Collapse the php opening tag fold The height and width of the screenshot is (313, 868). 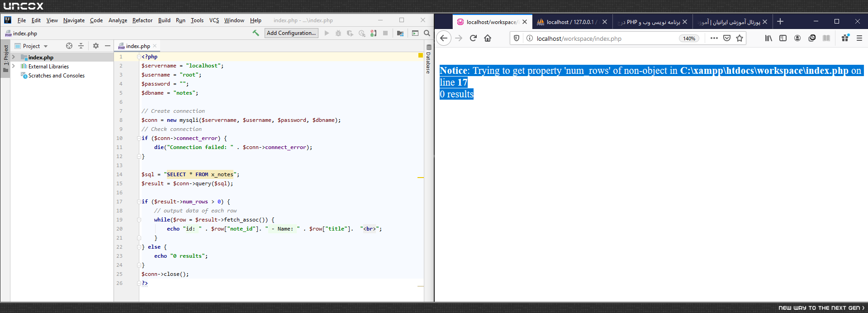click(139, 57)
